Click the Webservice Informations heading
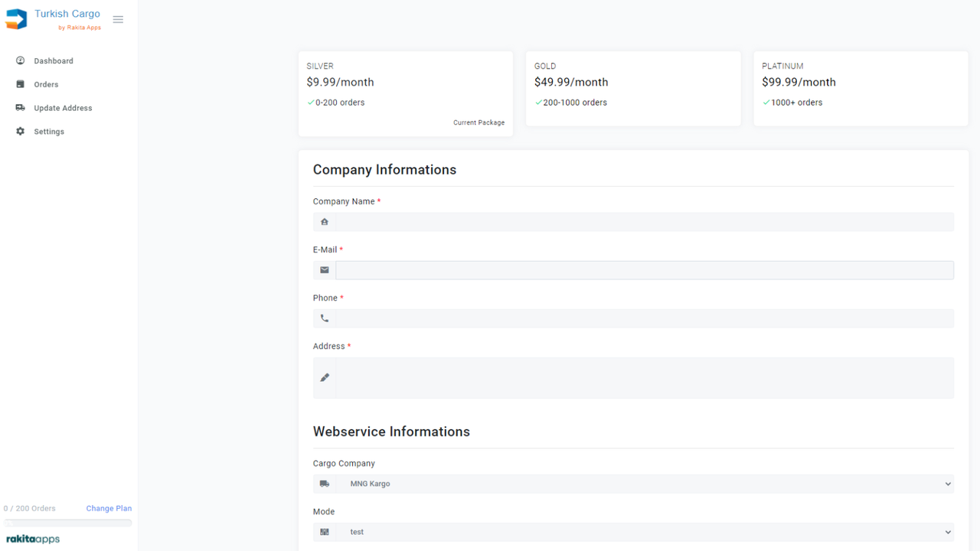Screen dimensions: 980x551 pyautogui.click(x=391, y=432)
